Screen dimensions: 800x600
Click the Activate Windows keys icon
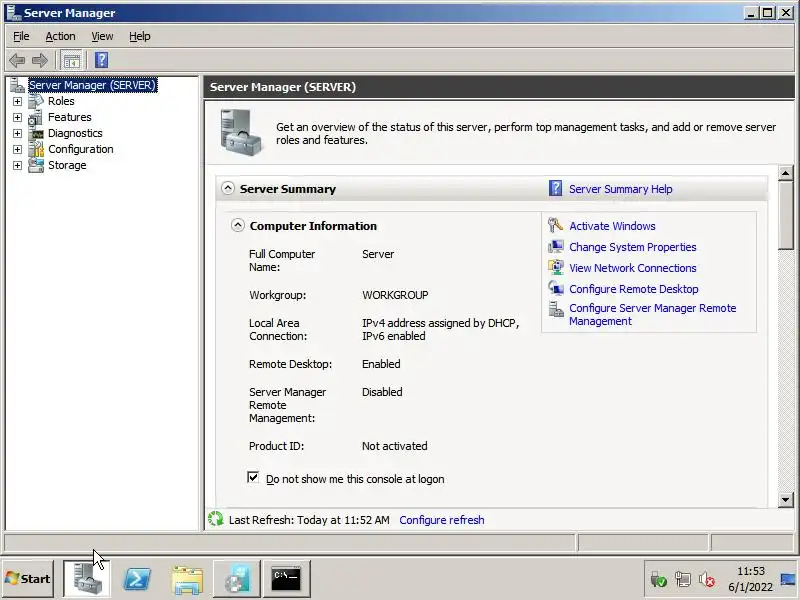tap(555, 225)
